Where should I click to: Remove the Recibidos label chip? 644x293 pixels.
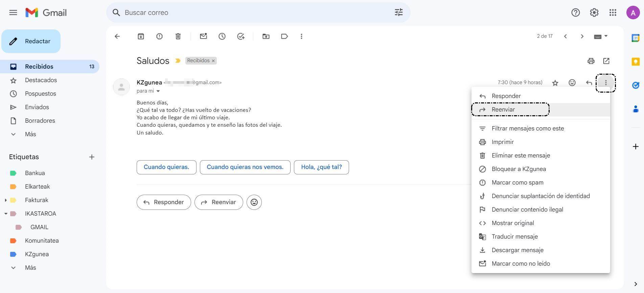click(213, 61)
